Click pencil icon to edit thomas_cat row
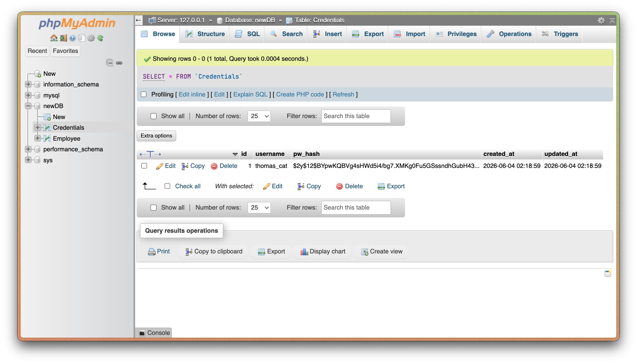The image size is (637, 364). point(160,166)
